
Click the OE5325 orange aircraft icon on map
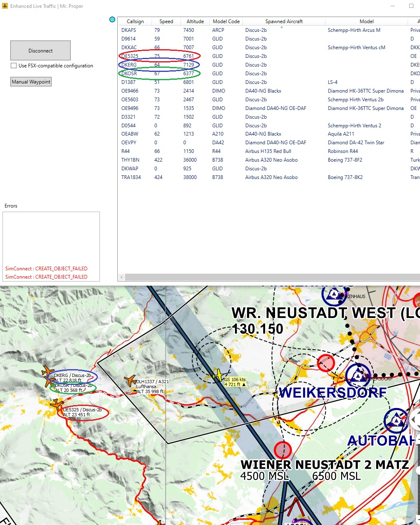(57, 404)
